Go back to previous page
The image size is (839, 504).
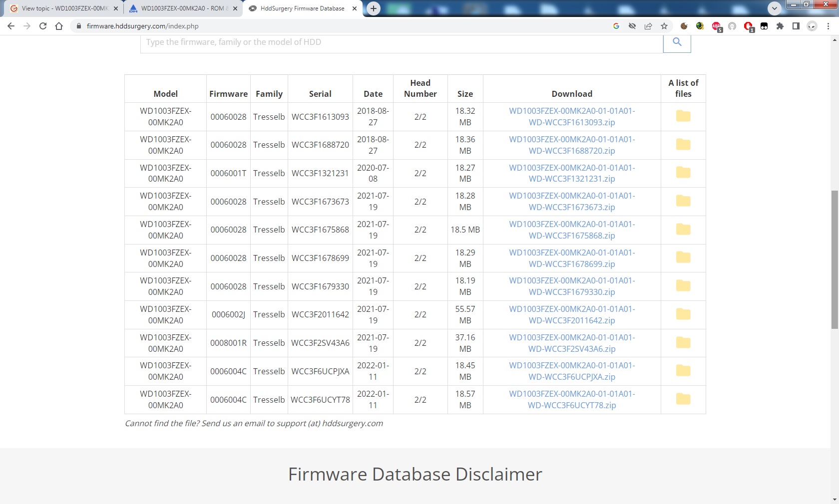11,26
